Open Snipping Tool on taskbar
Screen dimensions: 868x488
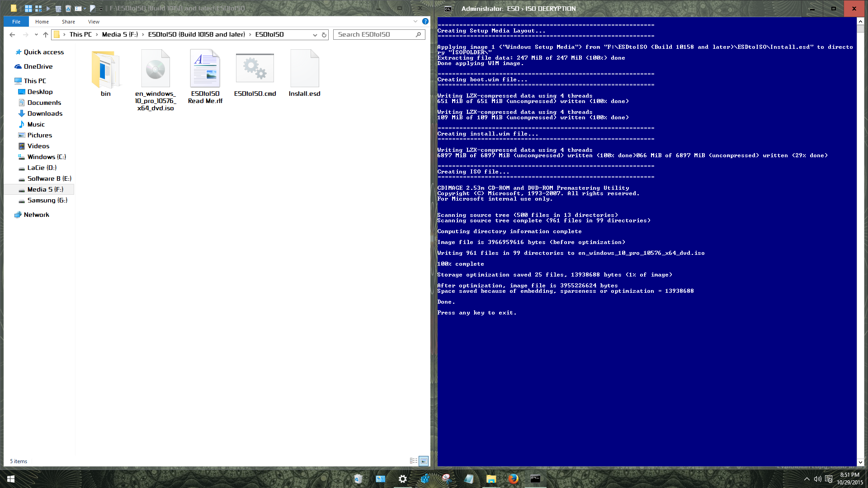(x=447, y=479)
